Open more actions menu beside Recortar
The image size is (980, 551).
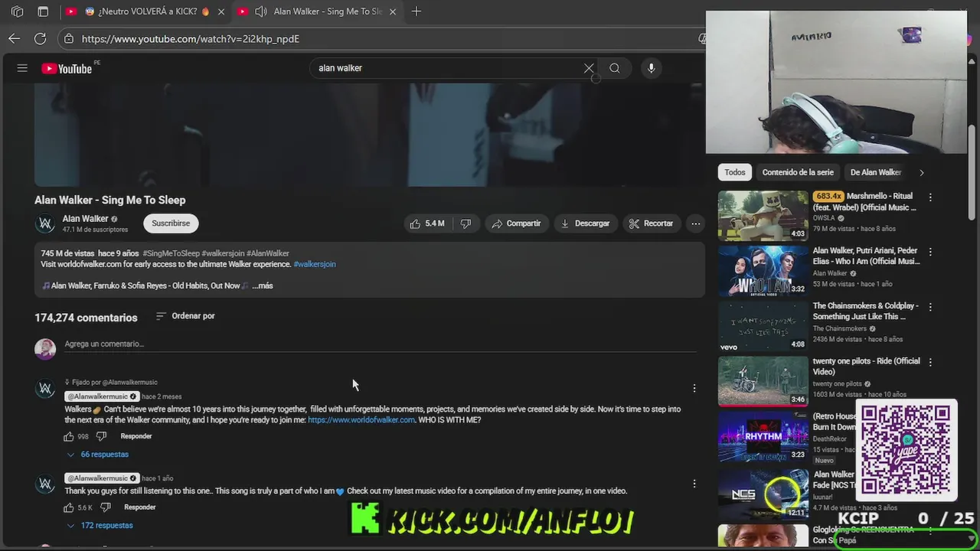(695, 223)
